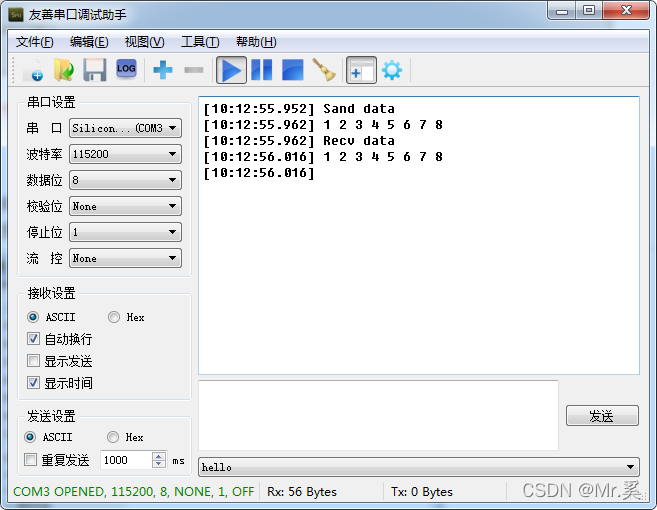
Task: Click the gray minus toolbar icon
Action: click(x=194, y=70)
